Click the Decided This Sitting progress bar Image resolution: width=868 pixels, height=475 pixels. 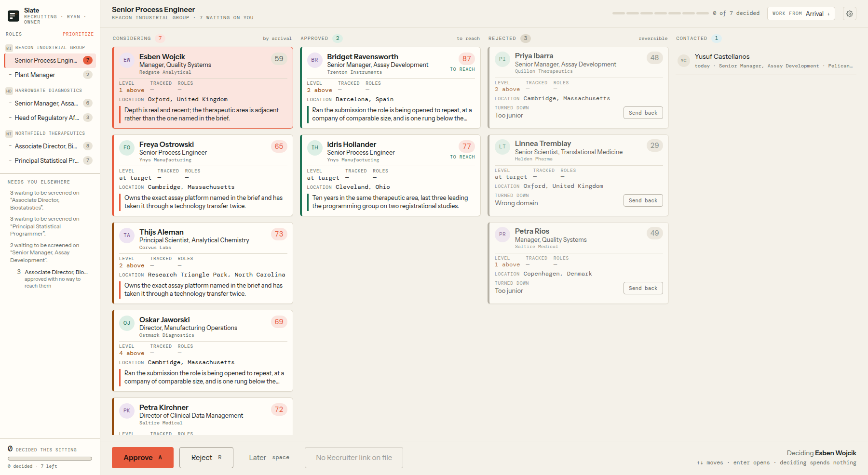tap(50, 459)
